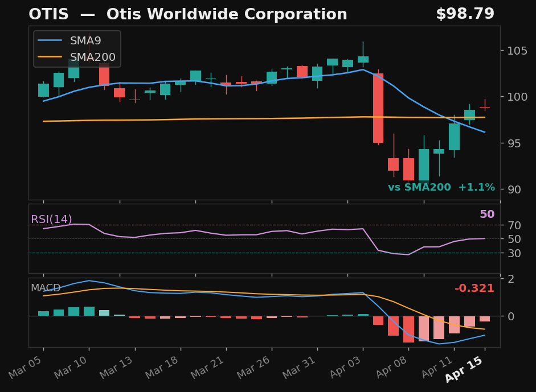Click the 90 price axis label

click(x=514, y=189)
